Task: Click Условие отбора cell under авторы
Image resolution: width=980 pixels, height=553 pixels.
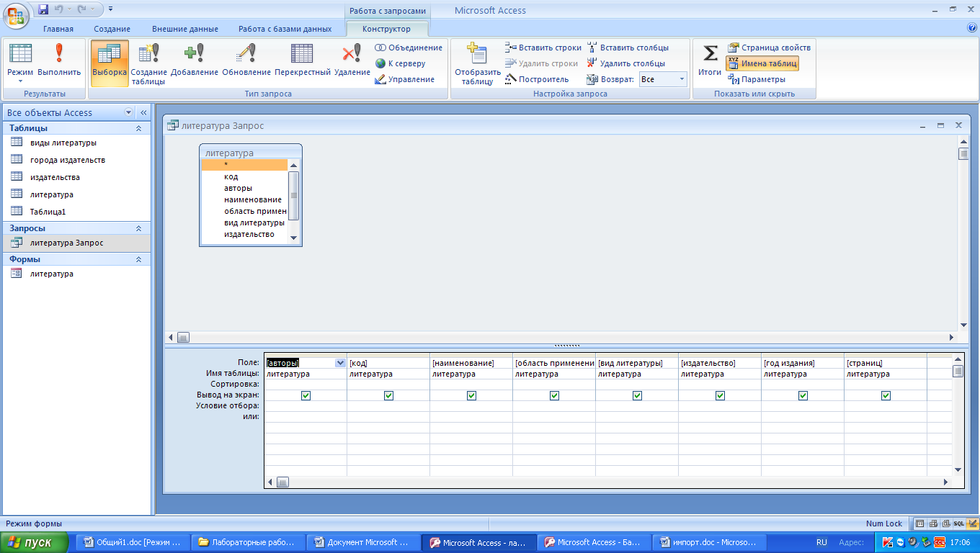Action: tap(306, 405)
